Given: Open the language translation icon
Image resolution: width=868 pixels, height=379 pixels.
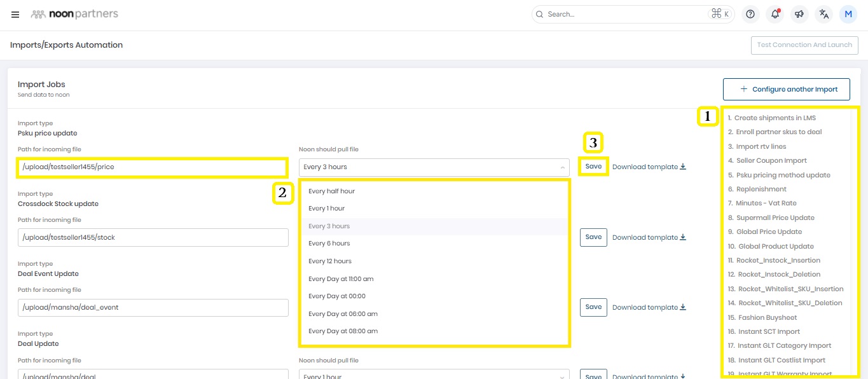Looking at the screenshot, I should pos(824,14).
